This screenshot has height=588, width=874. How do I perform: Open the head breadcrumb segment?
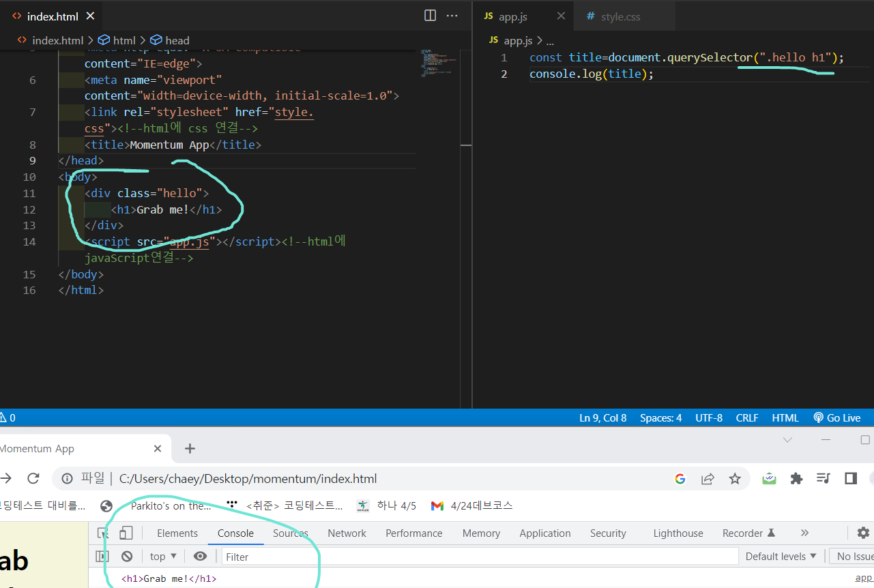[170, 40]
